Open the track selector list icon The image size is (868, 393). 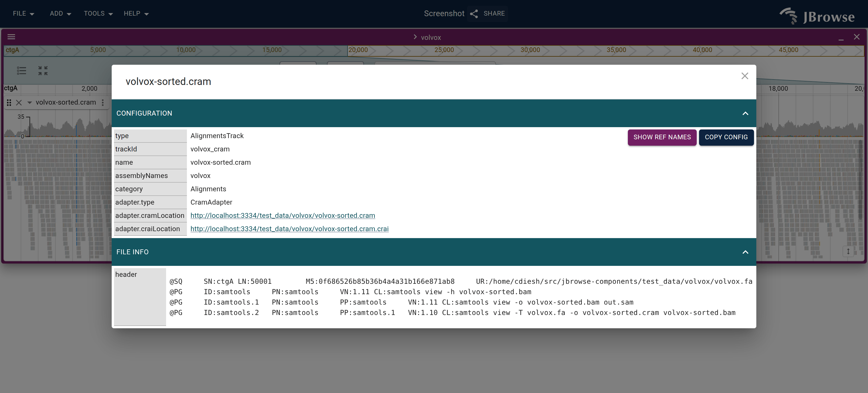click(22, 71)
